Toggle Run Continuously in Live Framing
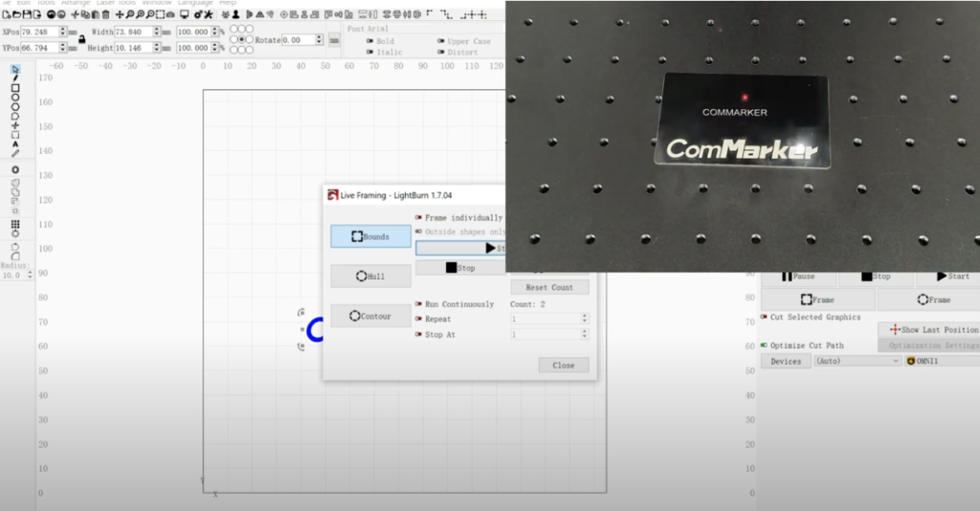This screenshot has width=980, height=511. pos(419,304)
